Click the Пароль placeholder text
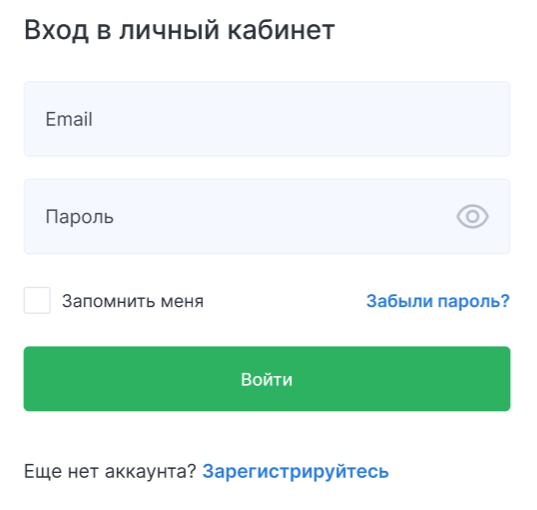Screen dimensions: 537x510 tap(79, 217)
